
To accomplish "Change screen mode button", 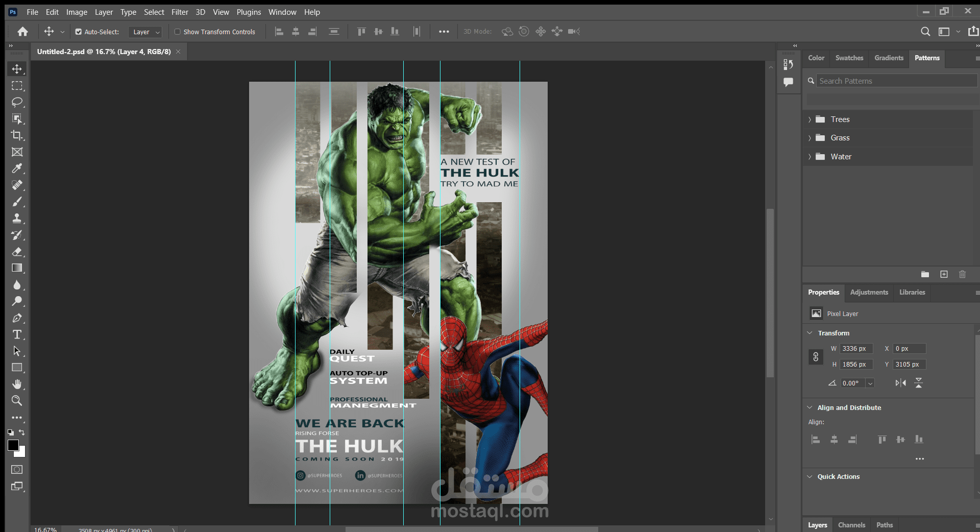I will click(x=17, y=486).
